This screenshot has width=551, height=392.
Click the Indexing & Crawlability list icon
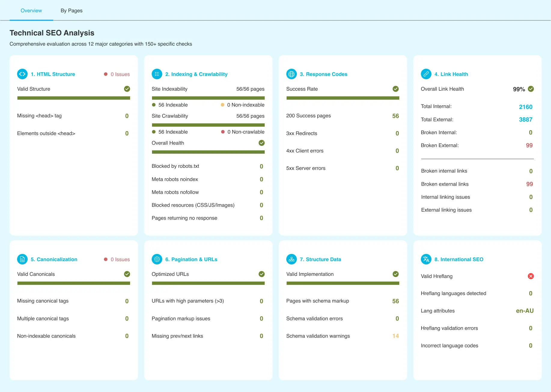click(x=157, y=74)
